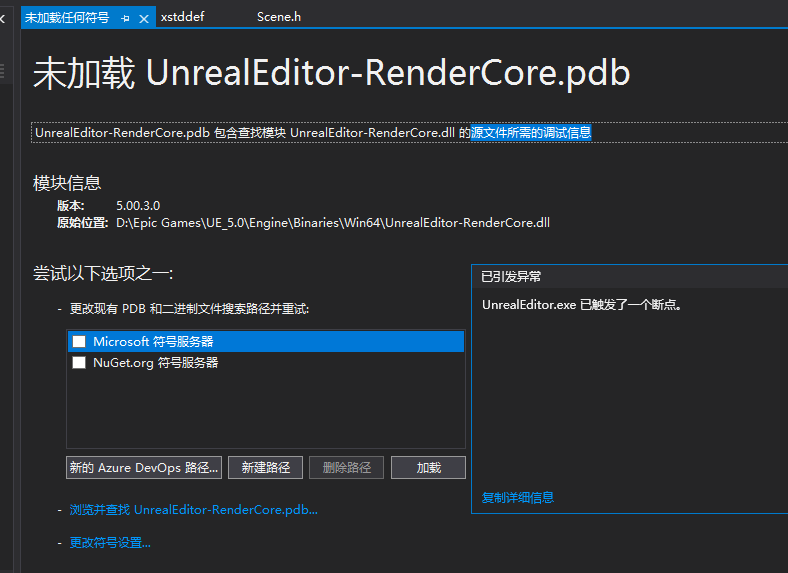Click the 删除路径 button
Image resolution: width=788 pixels, height=573 pixels.
pyautogui.click(x=346, y=467)
